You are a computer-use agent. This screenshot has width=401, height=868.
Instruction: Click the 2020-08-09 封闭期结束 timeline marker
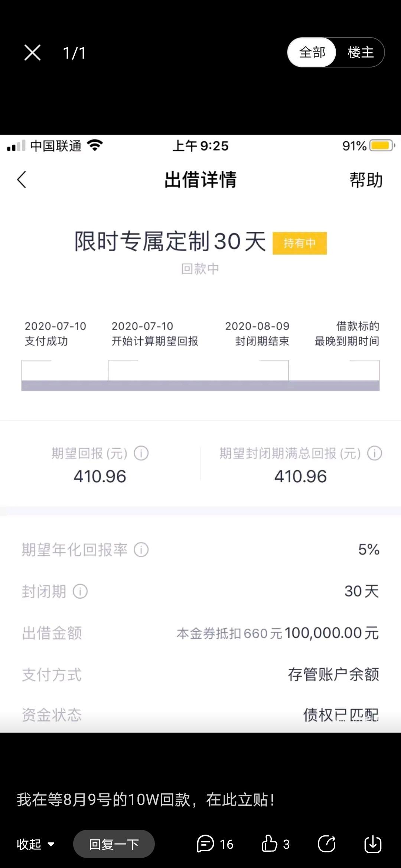click(x=257, y=333)
